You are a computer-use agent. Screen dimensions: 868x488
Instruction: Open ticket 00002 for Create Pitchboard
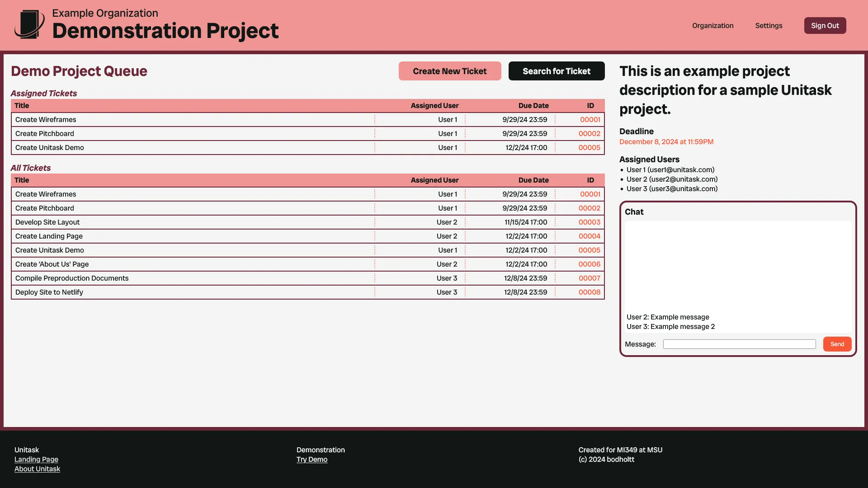589,208
